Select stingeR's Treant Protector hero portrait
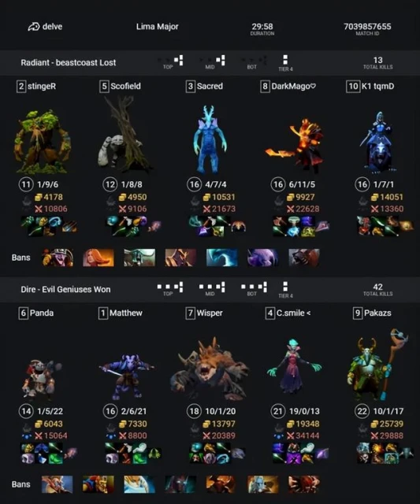The width and height of the screenshot is (420, 504). pos(42,142)
